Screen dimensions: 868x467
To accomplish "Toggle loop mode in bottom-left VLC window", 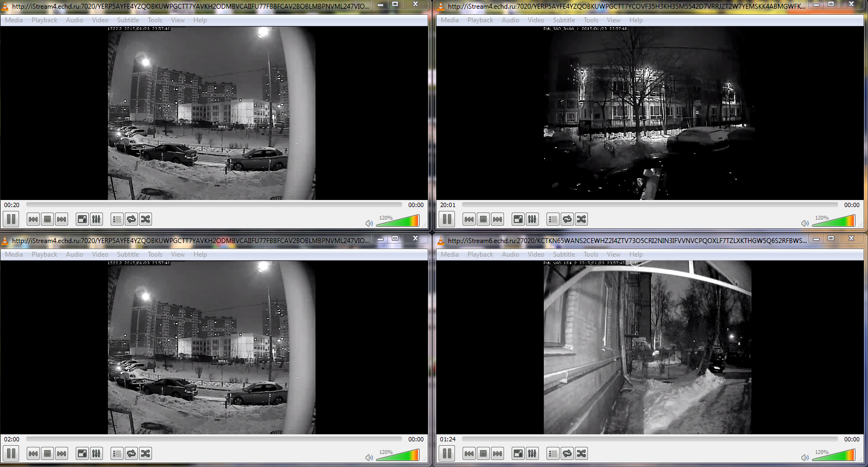I will (131, 453).
